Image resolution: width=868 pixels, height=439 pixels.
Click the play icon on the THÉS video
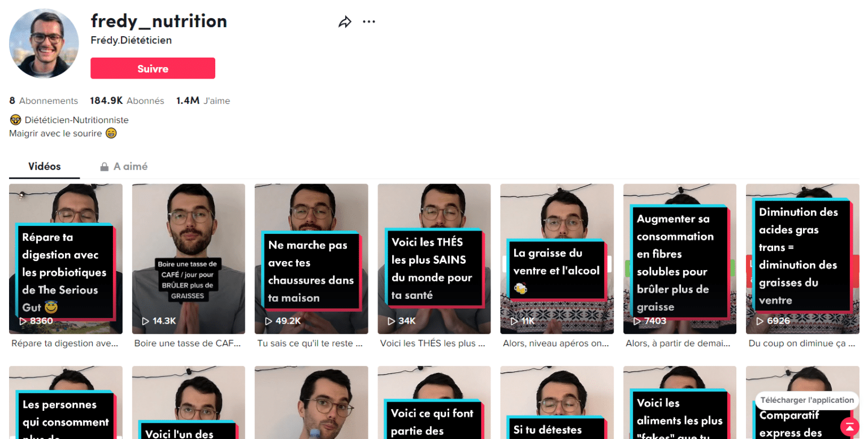pyautogui.click(x=392, y=320)
